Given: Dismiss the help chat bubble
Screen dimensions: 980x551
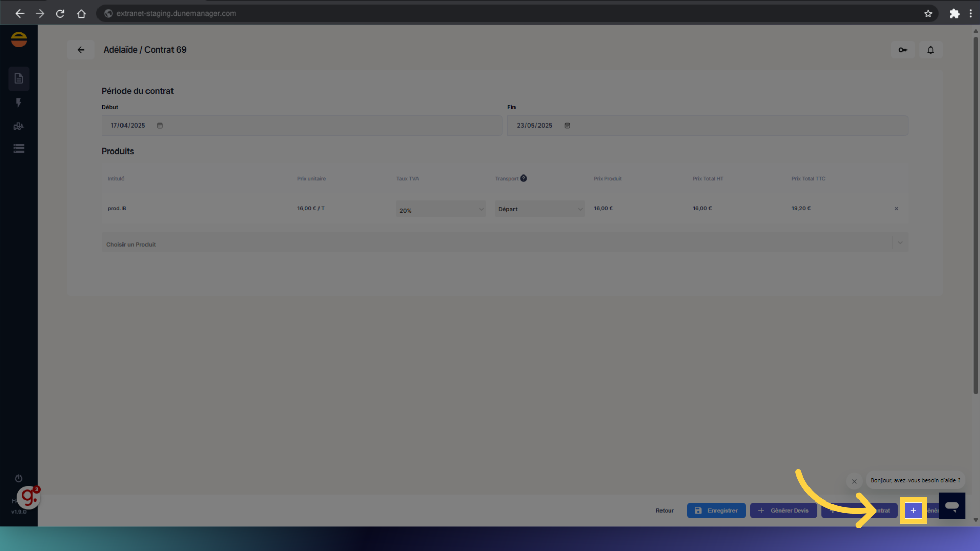Looking at the screenshot, I should (x=854, y=481).
